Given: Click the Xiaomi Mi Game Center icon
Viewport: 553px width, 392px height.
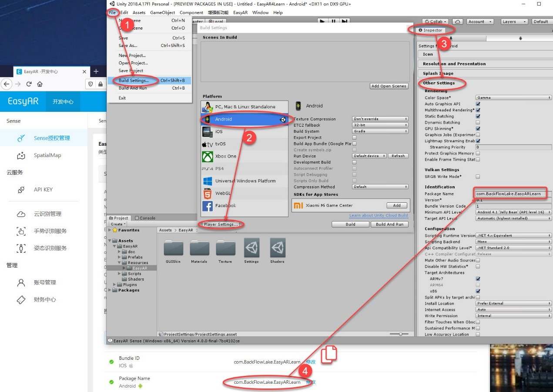Looking at the screenshot, I should point(298,205).
